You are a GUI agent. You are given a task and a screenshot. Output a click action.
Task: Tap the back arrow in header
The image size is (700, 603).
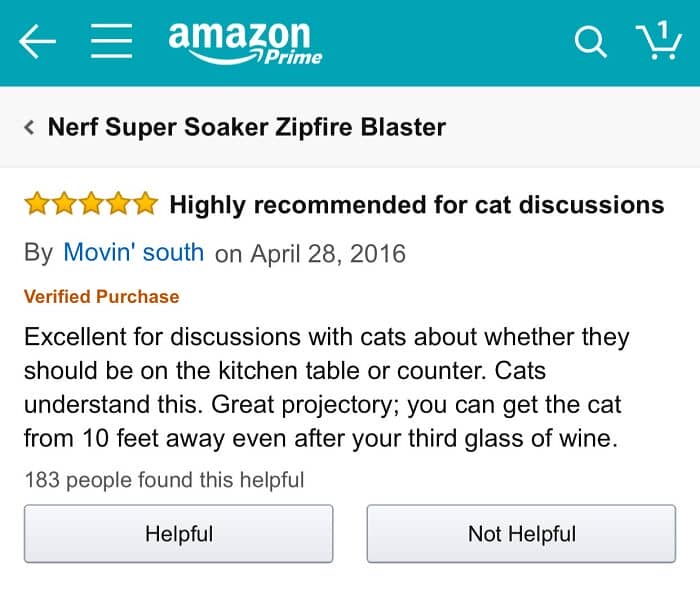point(38,42)
